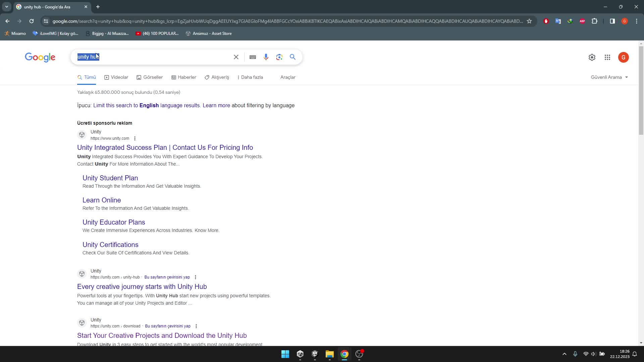Open options for unity.com ad result

(135, 138)
